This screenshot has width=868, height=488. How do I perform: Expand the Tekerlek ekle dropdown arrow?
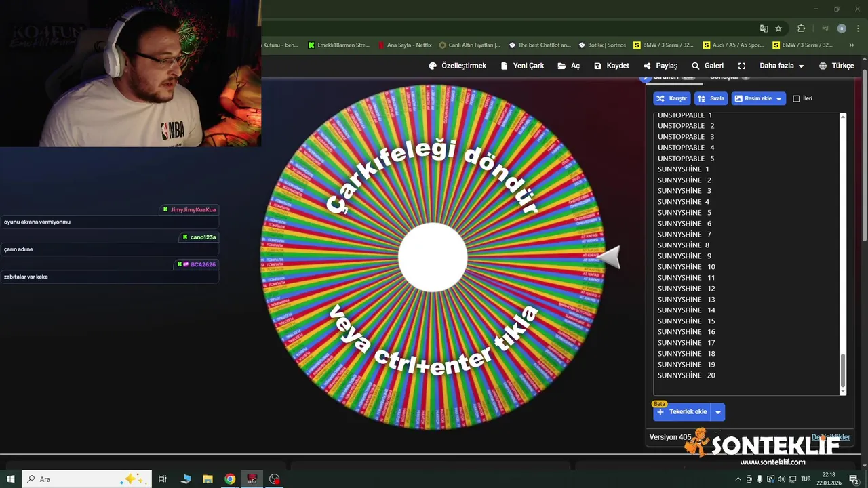point(717,412)
